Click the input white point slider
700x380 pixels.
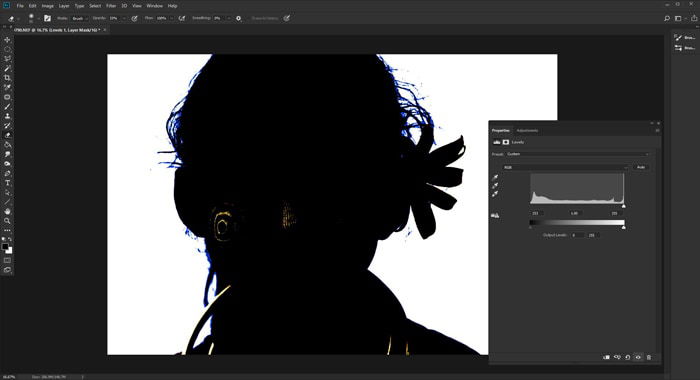point(624,206)
